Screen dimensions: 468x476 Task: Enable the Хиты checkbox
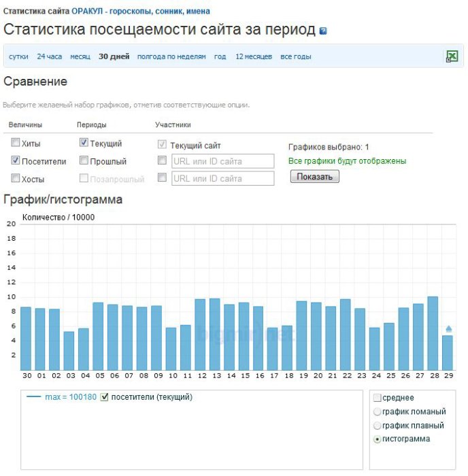point(15,142)
